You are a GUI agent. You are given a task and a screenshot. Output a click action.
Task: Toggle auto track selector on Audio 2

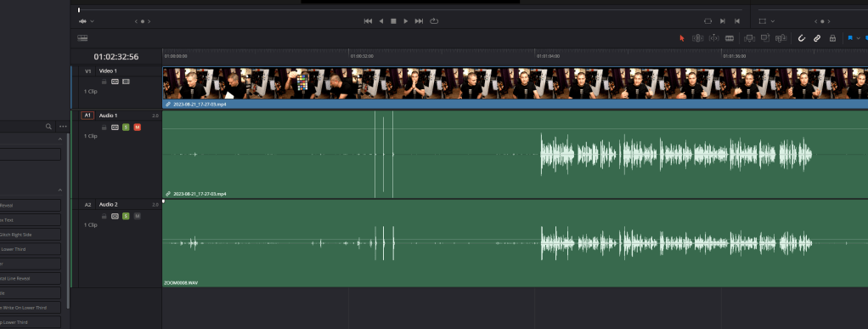116,216
